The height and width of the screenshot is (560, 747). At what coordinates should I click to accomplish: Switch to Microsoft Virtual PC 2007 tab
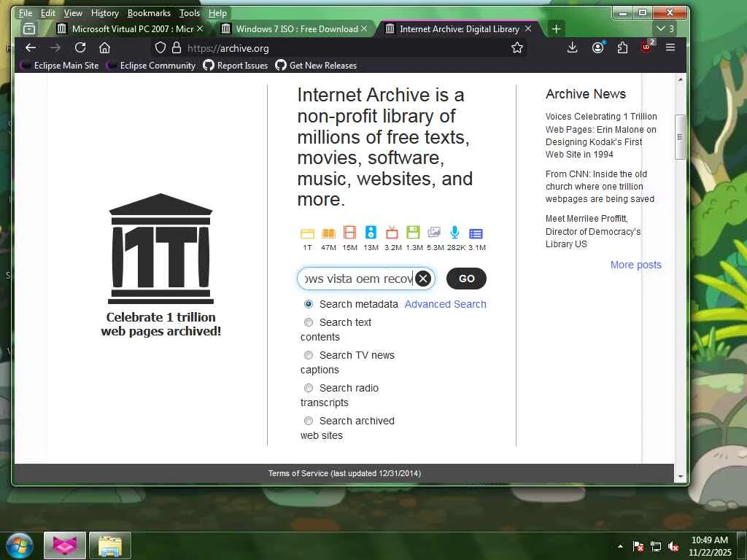[x=129, y=29]
